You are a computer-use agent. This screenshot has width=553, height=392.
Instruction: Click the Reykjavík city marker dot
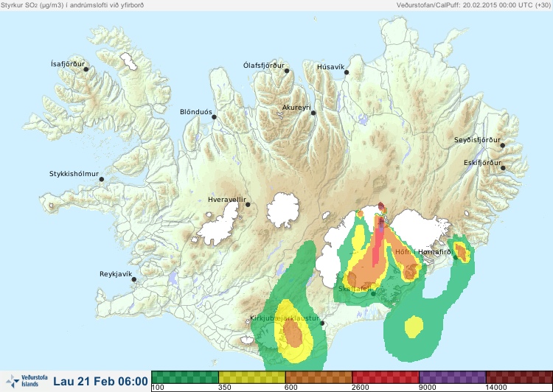[134, 279]
